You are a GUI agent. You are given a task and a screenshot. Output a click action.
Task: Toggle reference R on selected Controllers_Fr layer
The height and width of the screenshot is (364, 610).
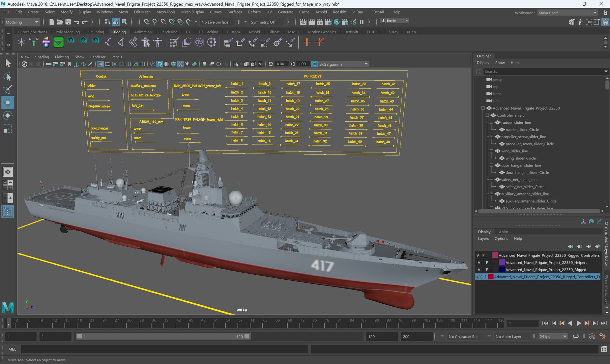coord(485,277)
